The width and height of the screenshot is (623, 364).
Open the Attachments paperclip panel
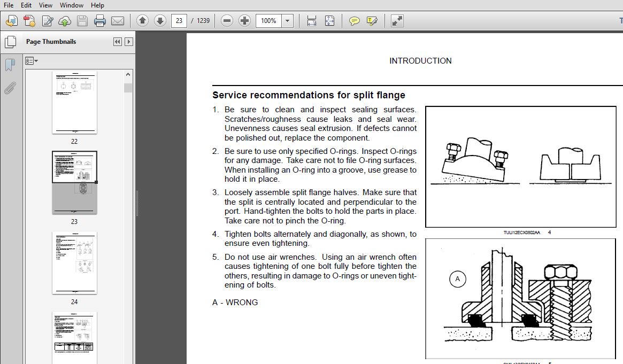[x=10, y=88]
